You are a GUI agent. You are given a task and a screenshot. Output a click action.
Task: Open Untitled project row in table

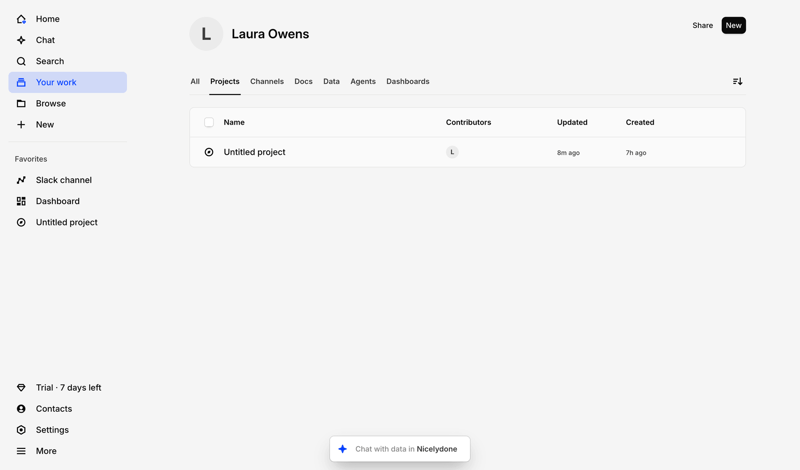coord(255,152)
